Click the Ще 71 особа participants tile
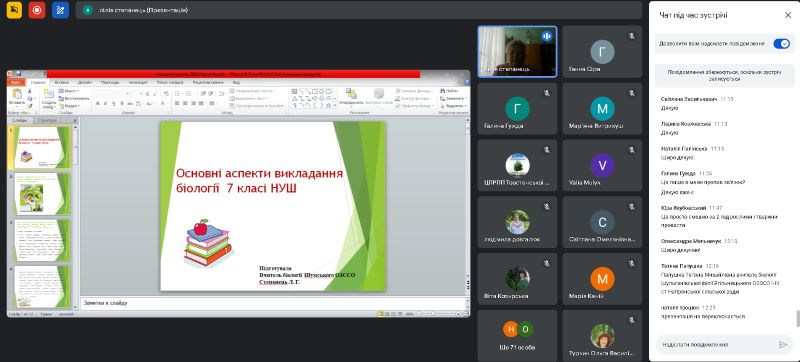 [517, 335]
